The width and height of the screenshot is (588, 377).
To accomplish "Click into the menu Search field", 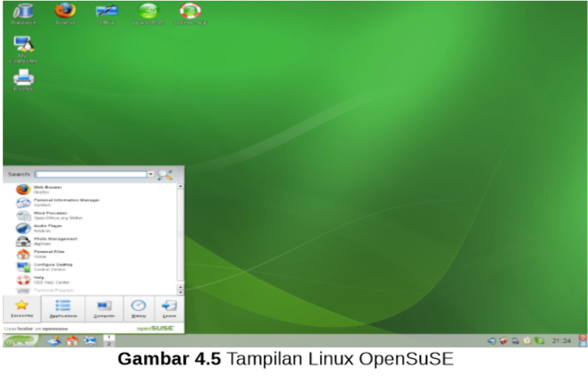I will [x=91, y=174].
